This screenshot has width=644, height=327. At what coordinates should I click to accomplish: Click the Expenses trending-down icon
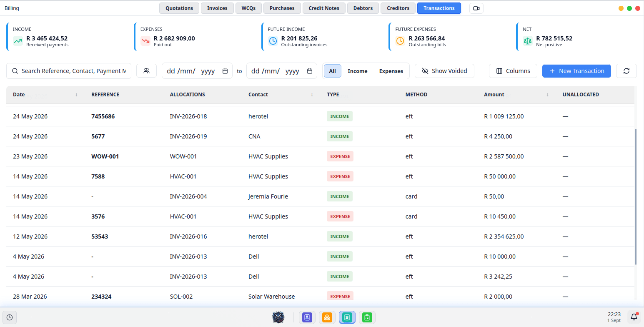(x=145, y=41)
